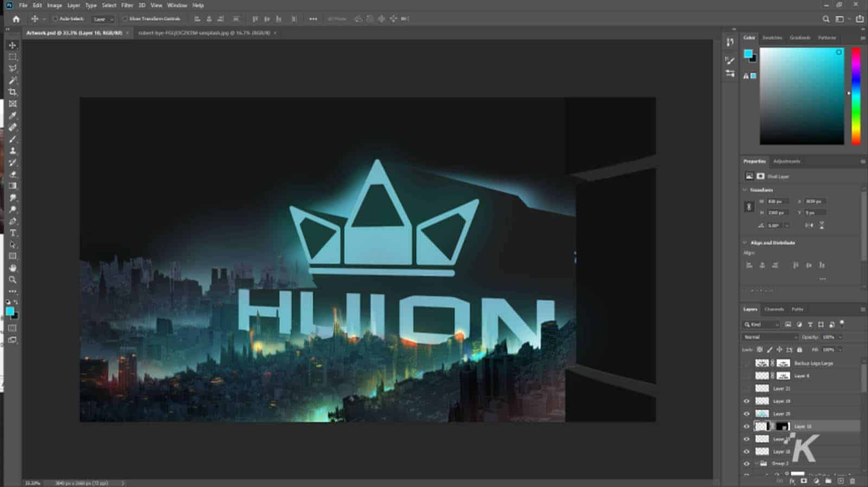
Task: Show the Backup Logo Large layer
Action: point(746,363)
